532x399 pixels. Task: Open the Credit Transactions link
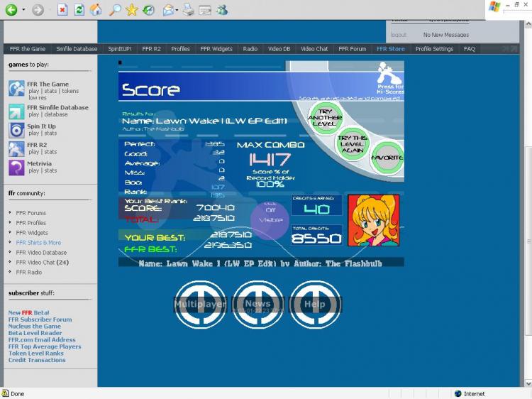[x=37, y=360]
